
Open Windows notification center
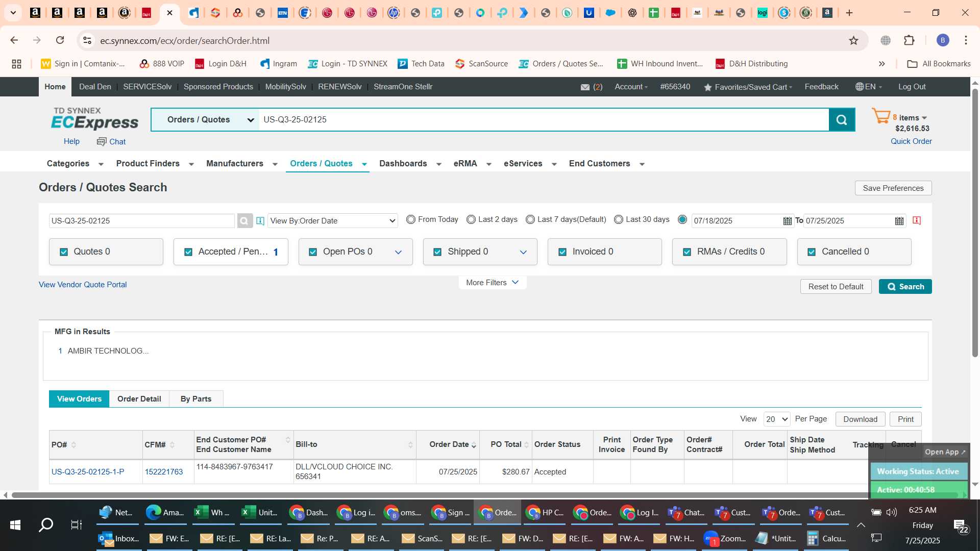point(960,526)
